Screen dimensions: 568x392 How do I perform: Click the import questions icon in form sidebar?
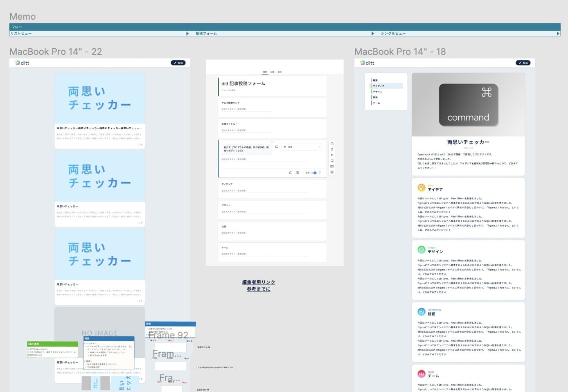click(332, 149)
